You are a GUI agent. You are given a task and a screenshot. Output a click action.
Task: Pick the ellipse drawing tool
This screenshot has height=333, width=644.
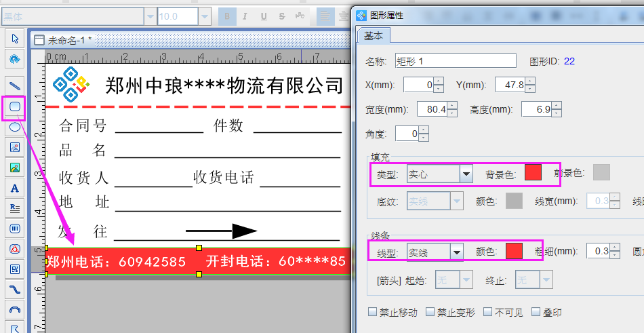tap(14, 127)
